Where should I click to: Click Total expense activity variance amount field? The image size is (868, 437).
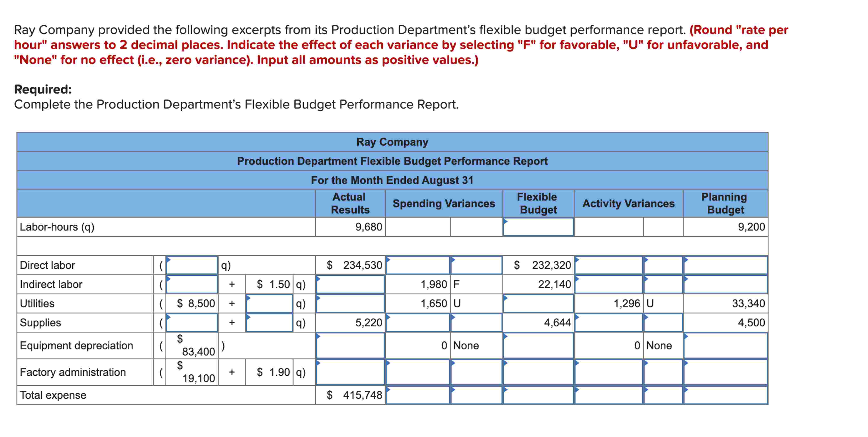point(609,395)
